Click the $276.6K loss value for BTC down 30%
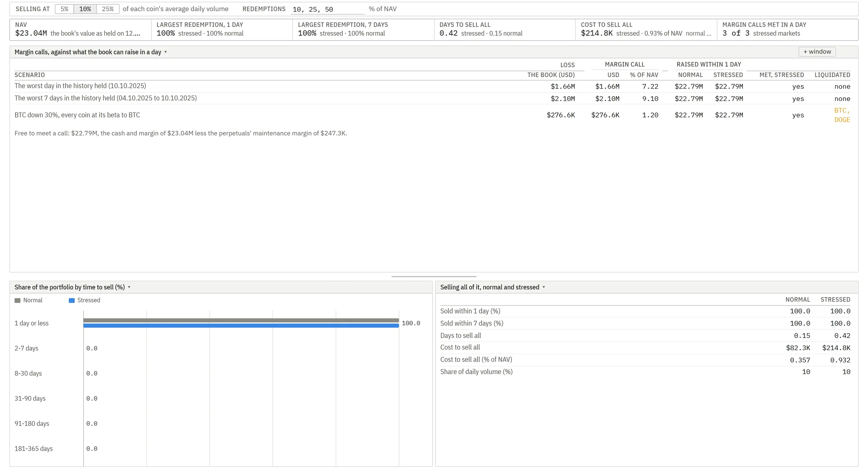 pyautogui.click(x=561, y=115)
